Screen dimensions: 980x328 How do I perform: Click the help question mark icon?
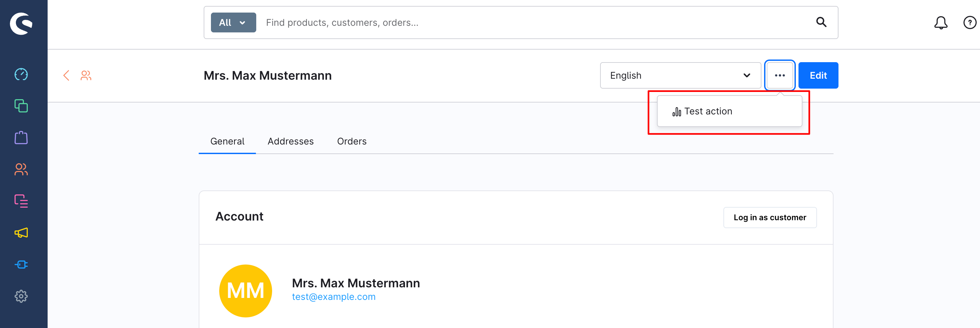click(969, 22)
